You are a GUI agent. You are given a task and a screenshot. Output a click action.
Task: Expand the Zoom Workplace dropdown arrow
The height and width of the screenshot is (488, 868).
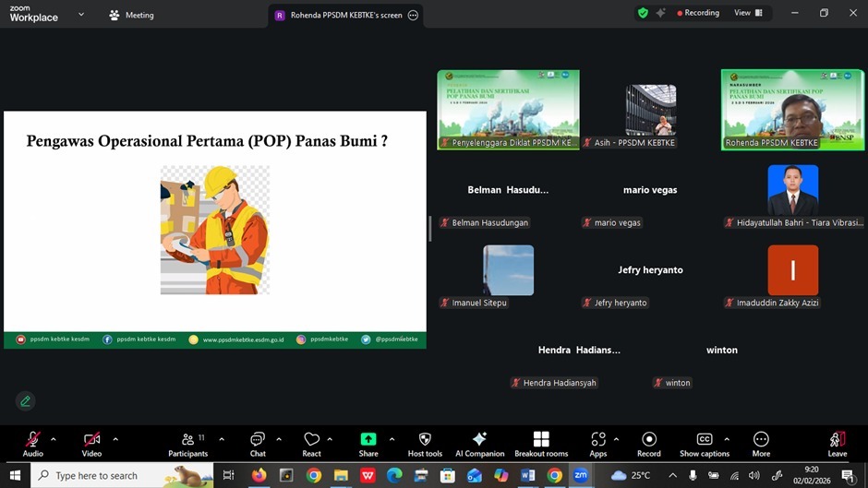coord(81,15)
